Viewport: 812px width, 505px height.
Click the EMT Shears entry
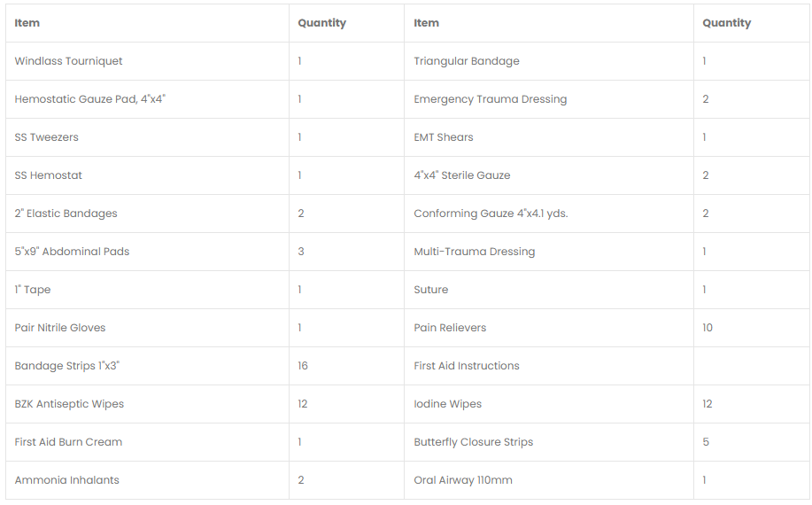[x=444, y=137]
